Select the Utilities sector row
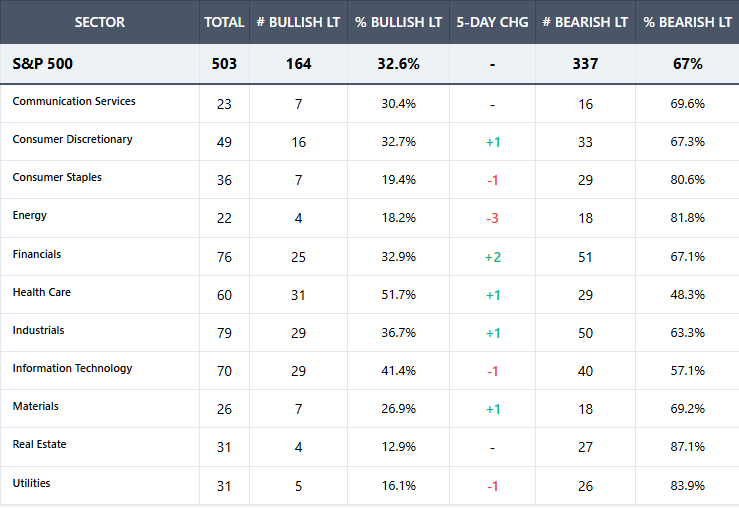The image size is (739, 508). [x=31, y=483]
